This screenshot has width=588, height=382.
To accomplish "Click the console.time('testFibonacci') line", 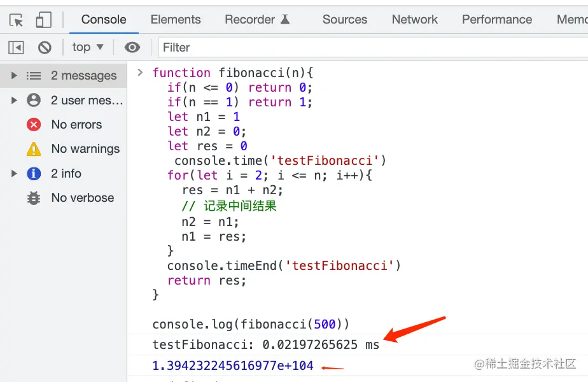I will pyautogui.click(x=280, y=161).
